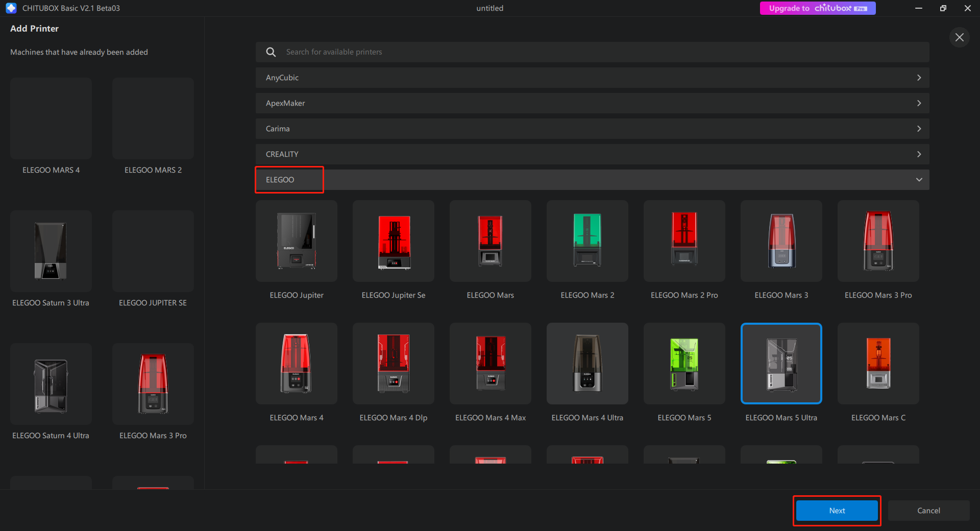The height and width of the screenshot is (531, 980).
Task: Collapse the ELEGOO brand section
Action: click(x=919, y=180)
